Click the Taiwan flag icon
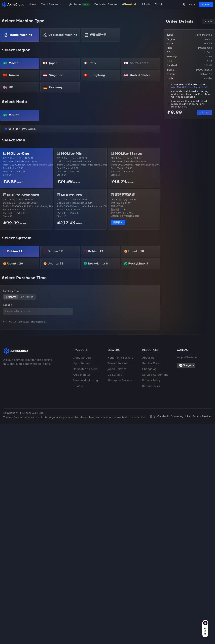The image size is (215, 644). click(x=5, y=75)
